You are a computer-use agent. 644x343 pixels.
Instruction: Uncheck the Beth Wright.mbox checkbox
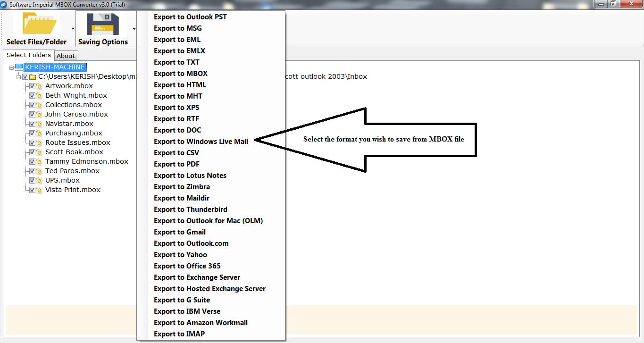(x=32, y=95)
